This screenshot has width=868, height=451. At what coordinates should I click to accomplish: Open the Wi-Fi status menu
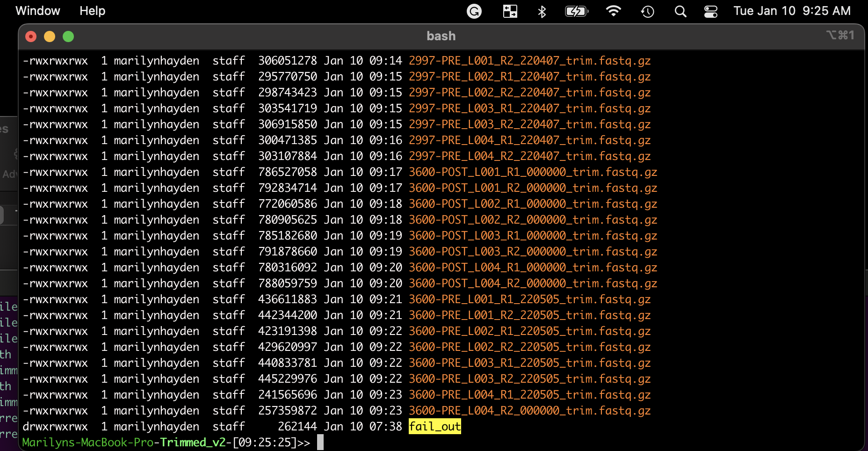click(x=614, y=11)
